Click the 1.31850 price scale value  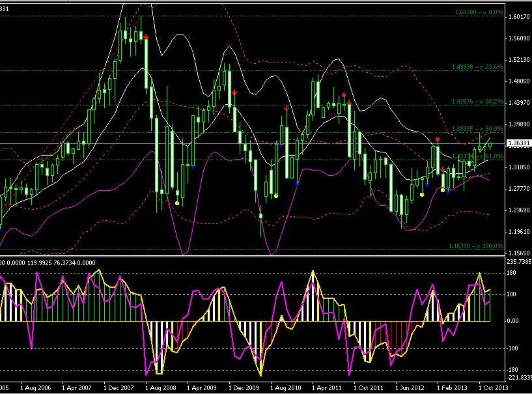tap(519, 167)
